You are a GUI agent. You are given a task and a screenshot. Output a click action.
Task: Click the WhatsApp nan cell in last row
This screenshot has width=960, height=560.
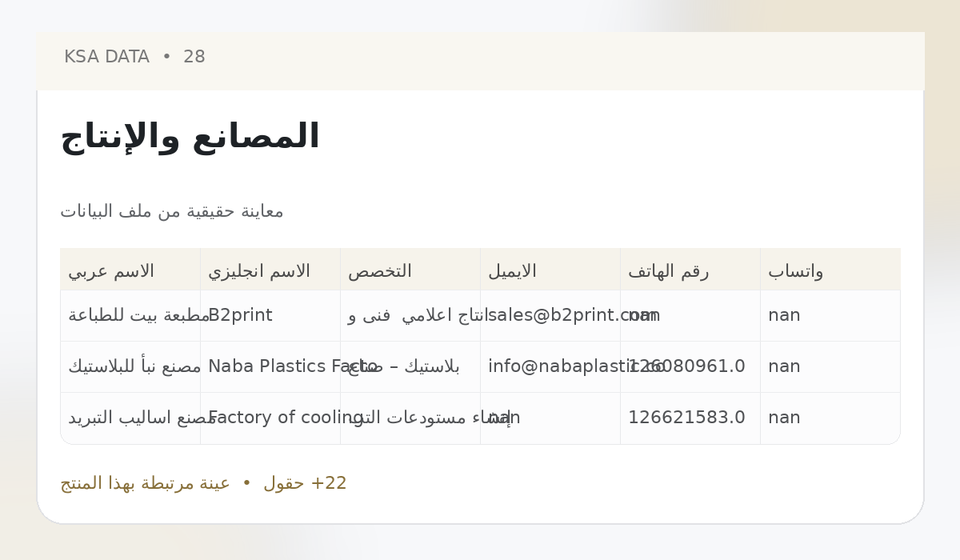pos(830,418)
